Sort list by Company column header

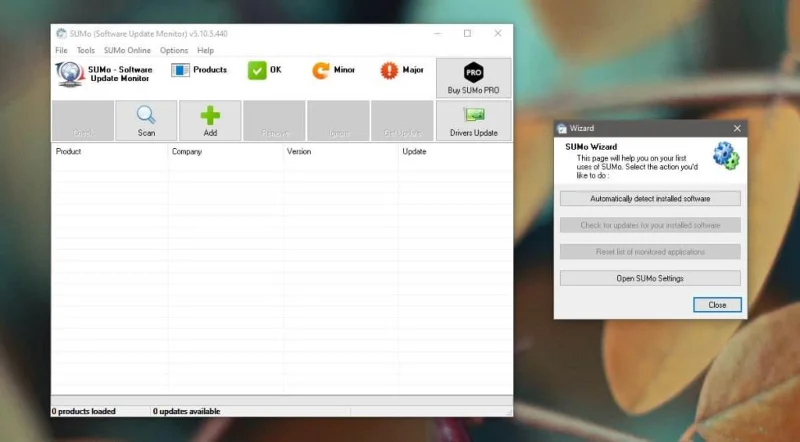(226, 152)
